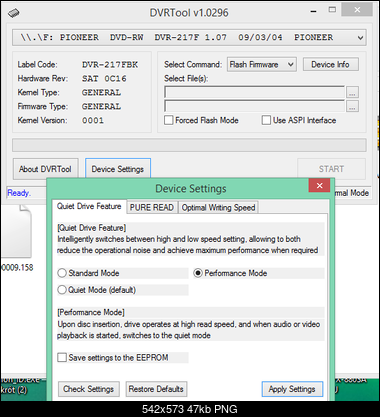The height and width of the screenshot is (417, 380).
Task: Click the Device Info button
Action: click(331, 64)
